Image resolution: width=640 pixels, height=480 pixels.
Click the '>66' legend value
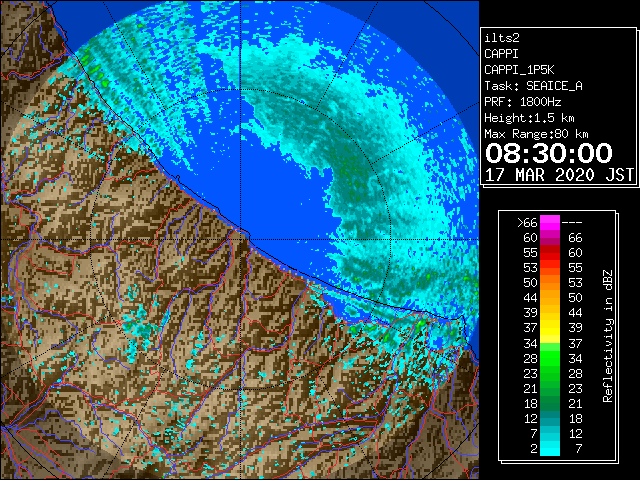click(x=527, y=223)
